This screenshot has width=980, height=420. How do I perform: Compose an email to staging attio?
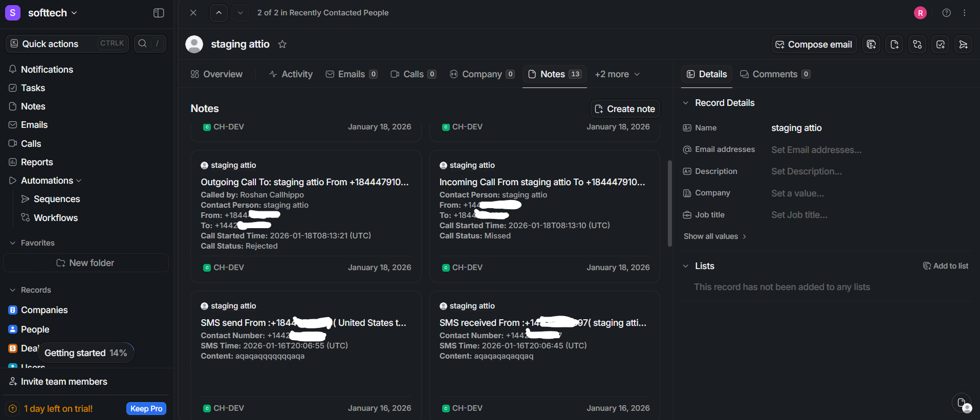[814, 45]
